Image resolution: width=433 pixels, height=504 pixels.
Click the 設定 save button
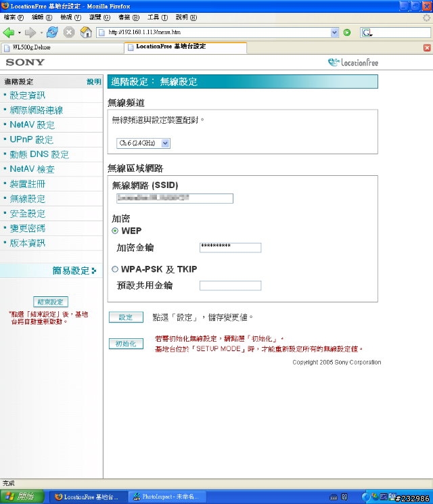[126, 317]
